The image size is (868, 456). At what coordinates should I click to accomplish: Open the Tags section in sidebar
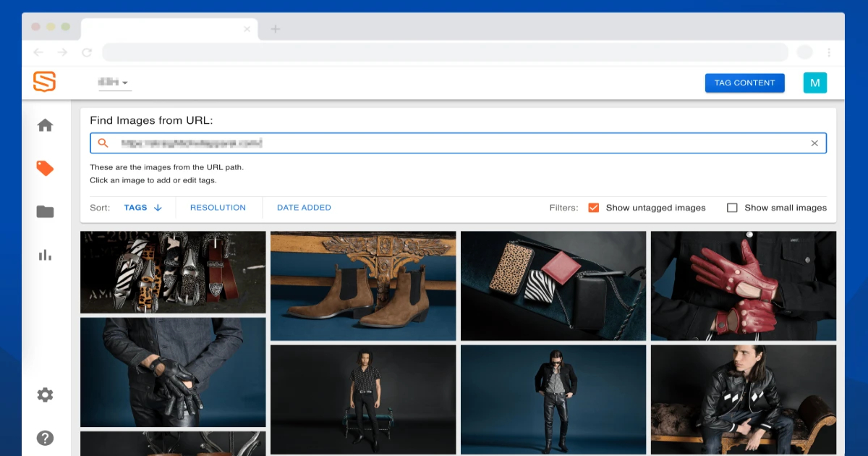[x=45, y=169]
